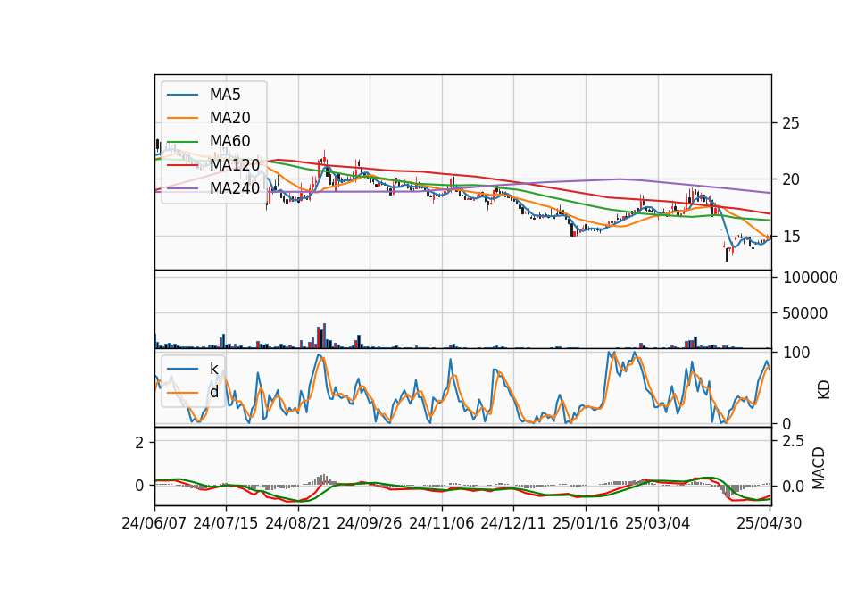The image size is (857, 616).
Task: Click the MA60 legend label
Action: pos(229,141)
